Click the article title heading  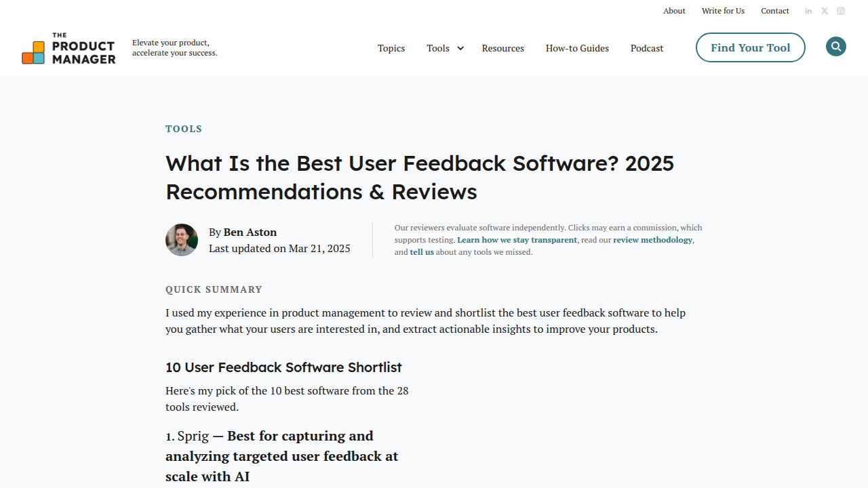click(x=420, y=178)
